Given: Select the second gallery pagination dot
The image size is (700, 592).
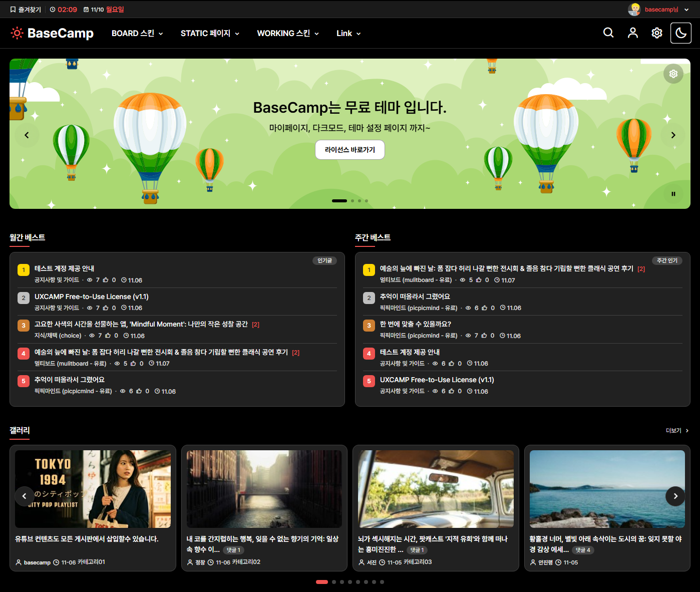Looking at the screenshot, I should click(333, 582).
